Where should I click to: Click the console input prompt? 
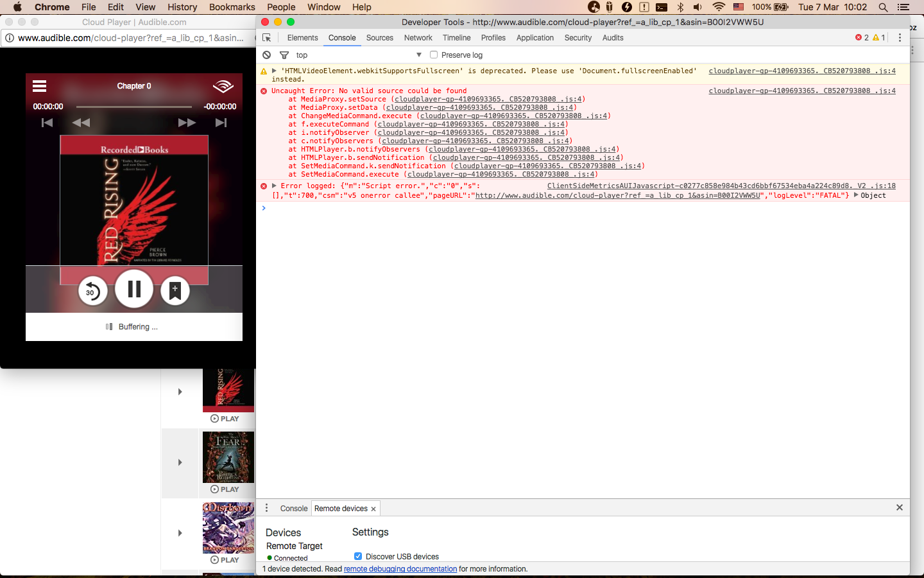coord(584,208)
